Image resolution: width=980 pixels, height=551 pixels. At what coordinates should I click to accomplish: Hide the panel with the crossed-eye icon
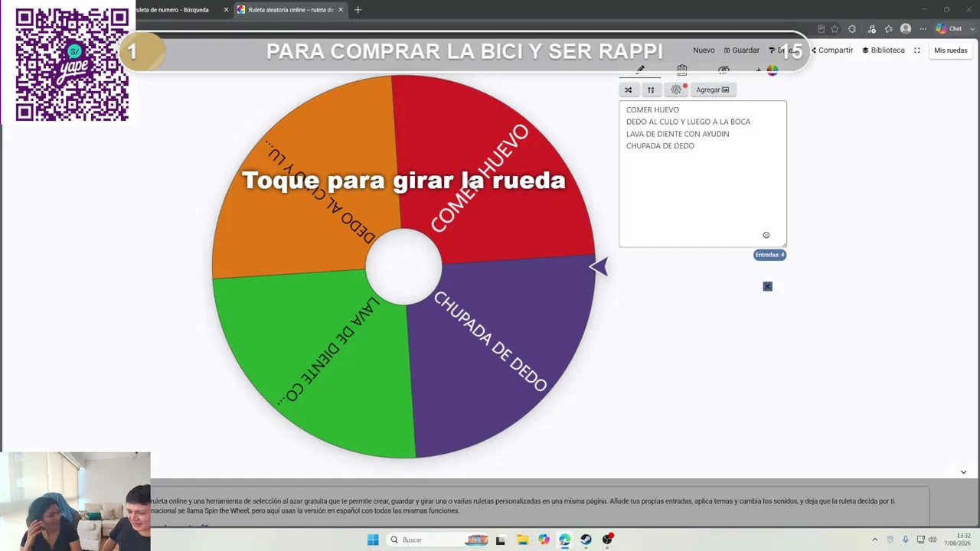[724, 70]
